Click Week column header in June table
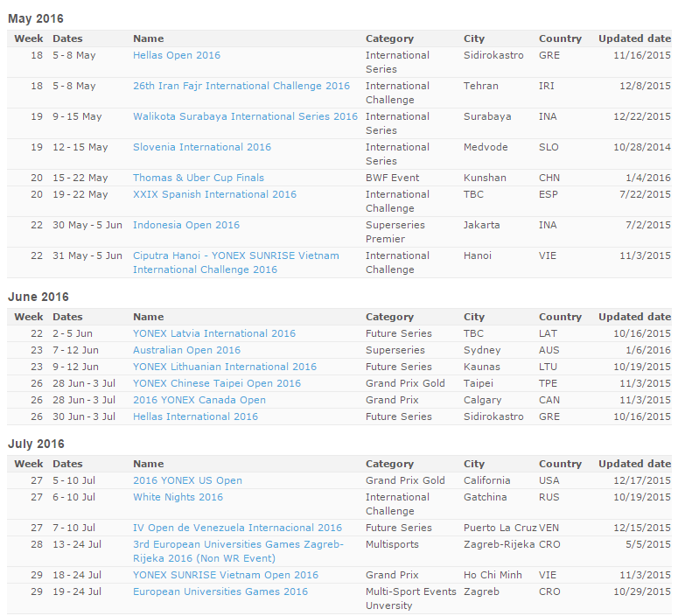Screen dimensions: 678x616 click(29, 317)
